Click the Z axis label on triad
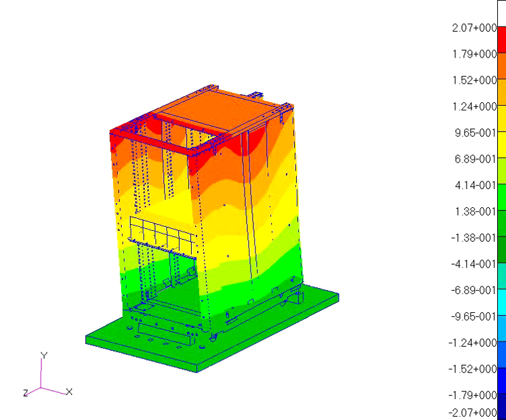 click(25, 393)
